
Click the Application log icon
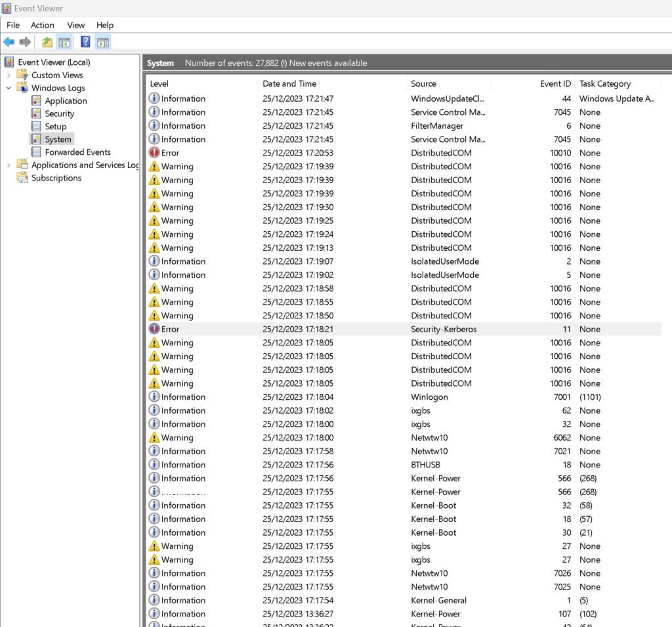[37, 101]
